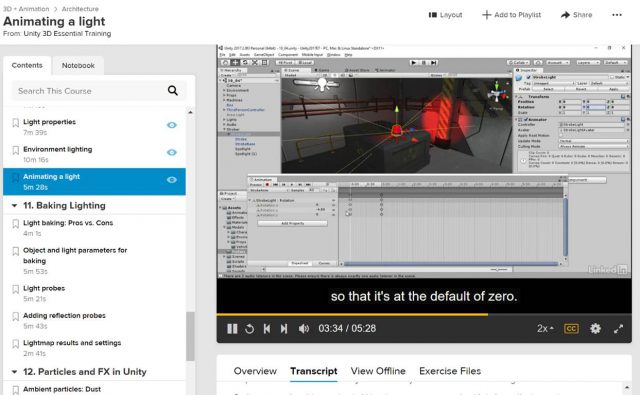Seek using the orange video progress bar
This screenshot has height=395, width=640.
(x=352, y=314)
